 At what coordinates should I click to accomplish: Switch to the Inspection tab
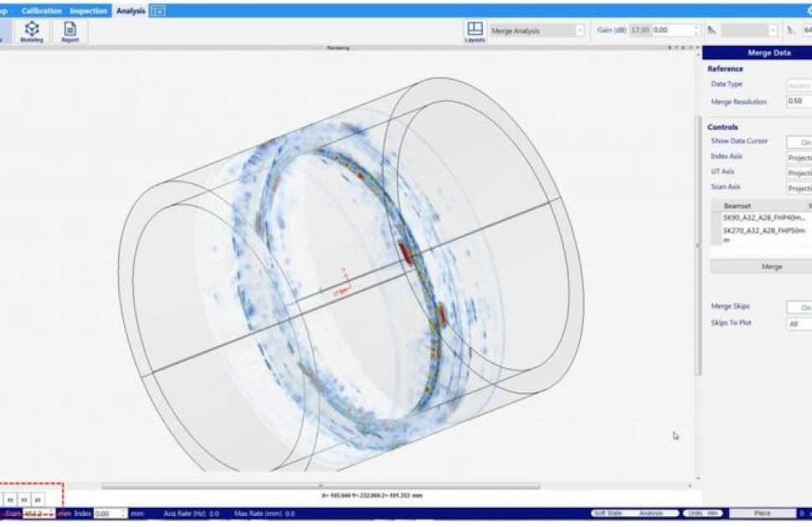tap(89, 11)
